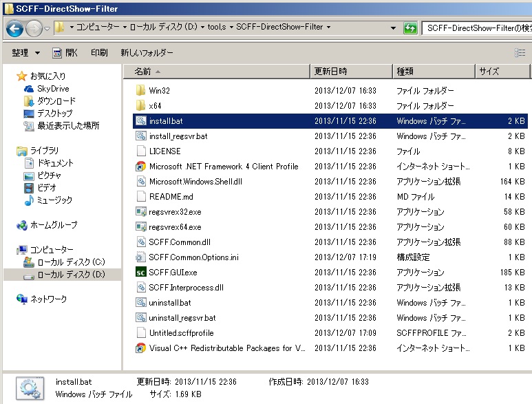532x404 pixels.
Task: Expand the コンピューター breadcrumb arrow
Action: coord(125,27)
